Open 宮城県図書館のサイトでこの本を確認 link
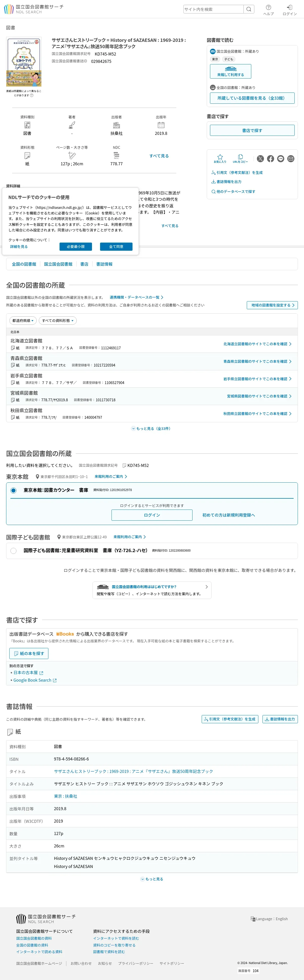 coord(259,396)
